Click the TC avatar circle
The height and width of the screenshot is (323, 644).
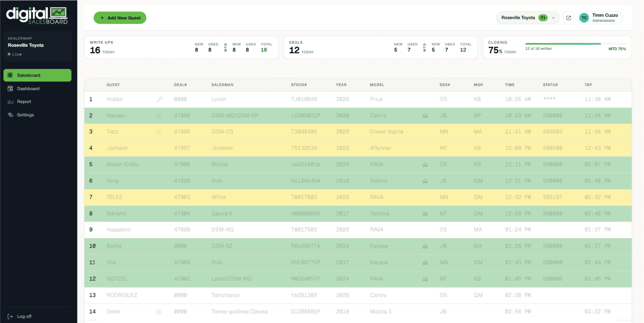click(584, 18)
